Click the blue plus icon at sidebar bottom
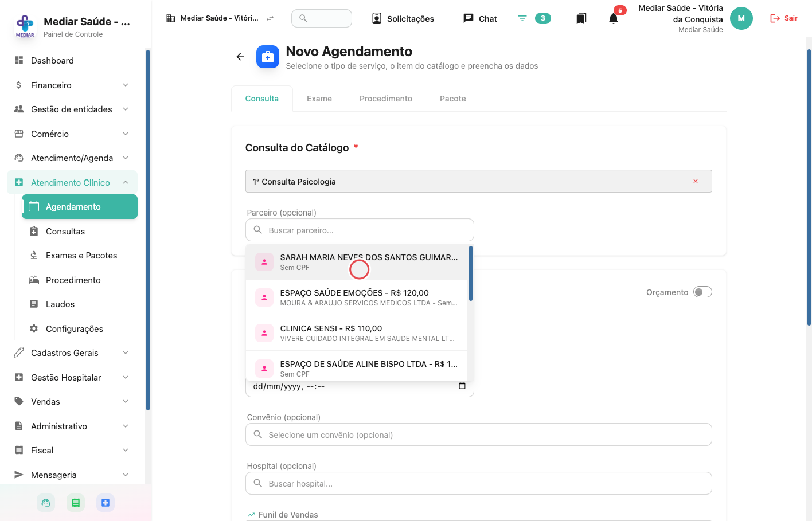Screen dimensions: 812x521 [x=106, y=503]
